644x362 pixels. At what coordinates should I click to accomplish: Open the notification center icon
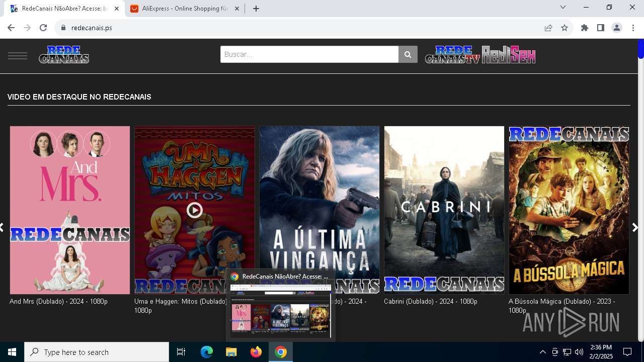(627, 352)
